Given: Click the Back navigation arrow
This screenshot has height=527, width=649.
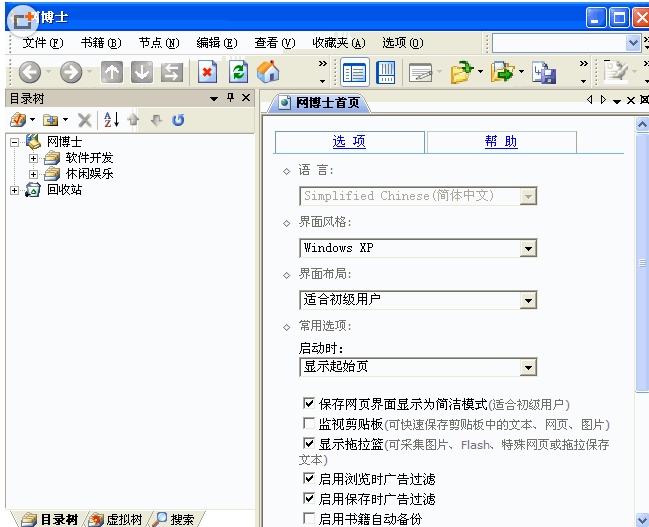Looking at the screenshot, I should click(30, 72).
